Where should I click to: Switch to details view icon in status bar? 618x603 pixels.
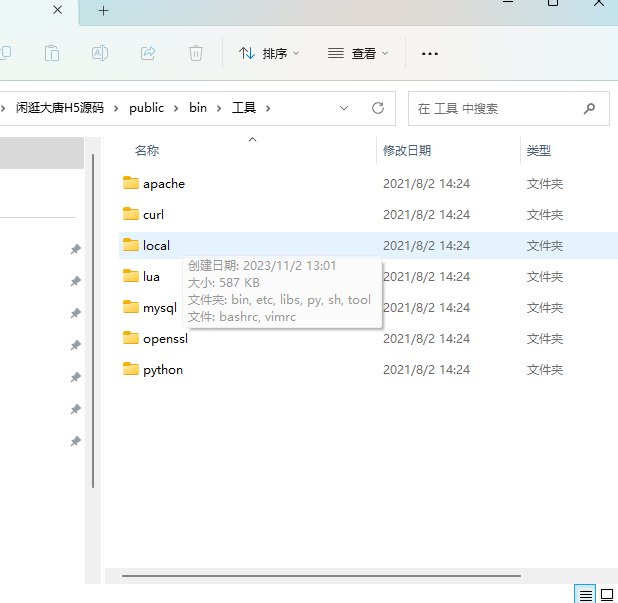pos(585,594)
